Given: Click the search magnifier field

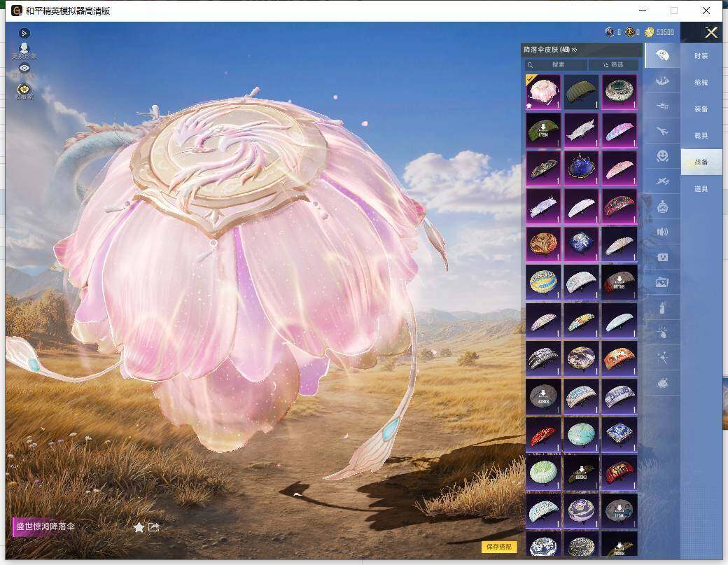Looking at the screenshot, I should point(556,64).
